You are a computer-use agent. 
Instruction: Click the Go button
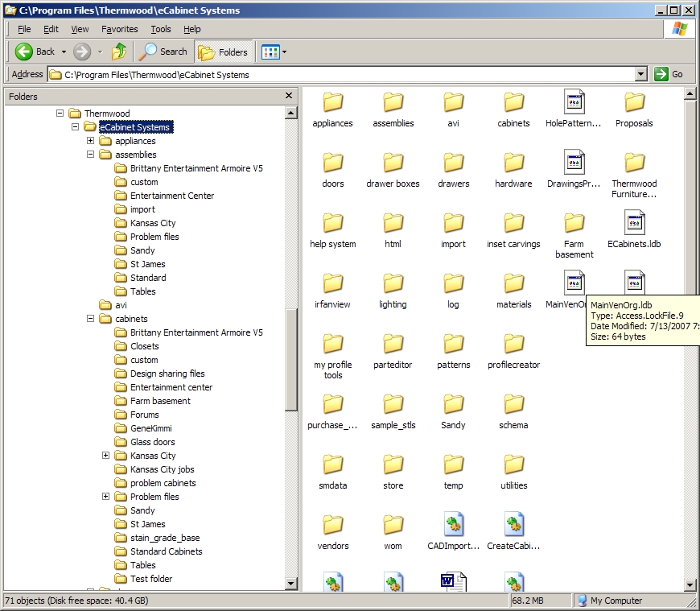pos(669,74)
